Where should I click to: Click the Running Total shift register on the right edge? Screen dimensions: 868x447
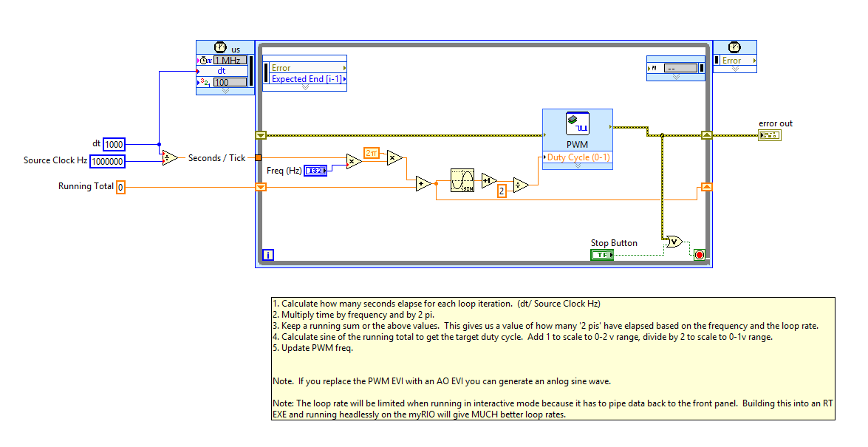point(706,187)
